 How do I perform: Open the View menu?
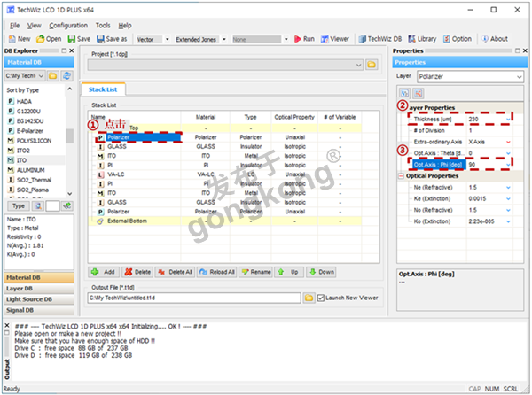click(x=35, y=26)
